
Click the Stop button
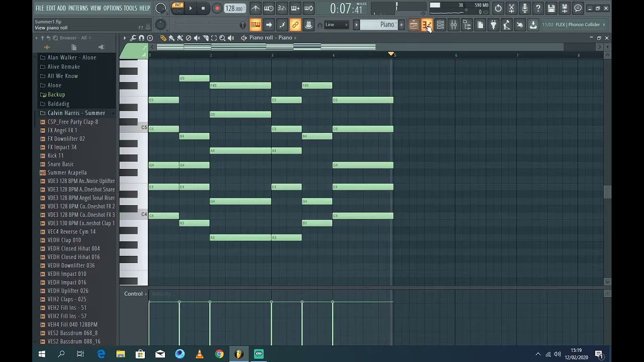pos(203,8)
